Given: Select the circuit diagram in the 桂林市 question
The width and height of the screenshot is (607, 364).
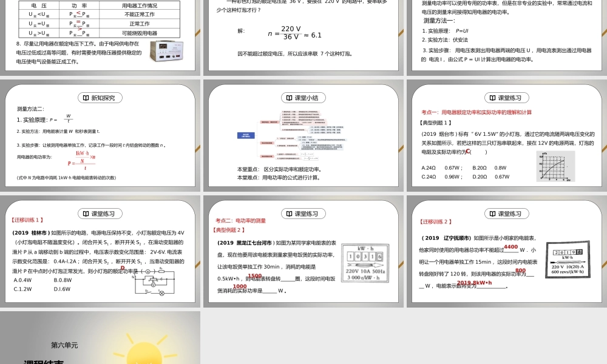Looking at the screenshot, I should (x=154, y=281).
